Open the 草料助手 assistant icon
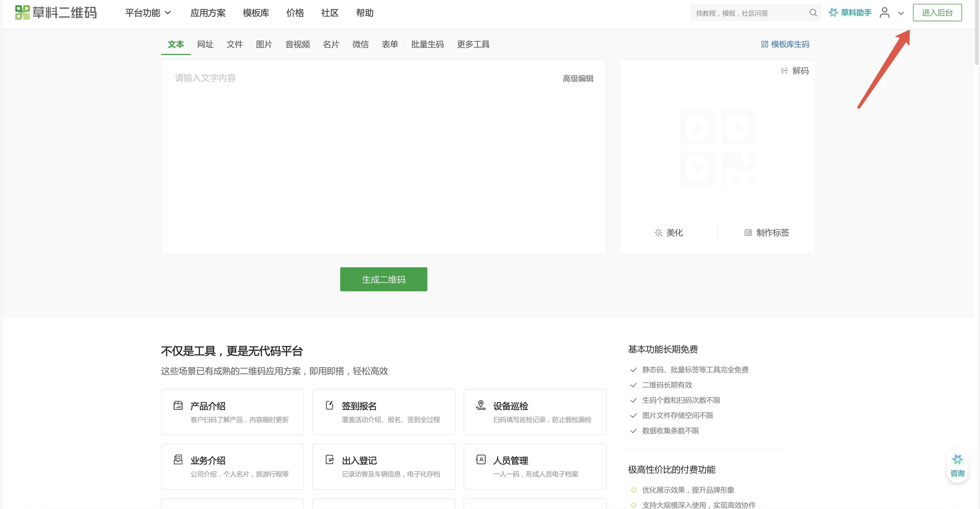980x509 pixels. [x=833, y=13]
